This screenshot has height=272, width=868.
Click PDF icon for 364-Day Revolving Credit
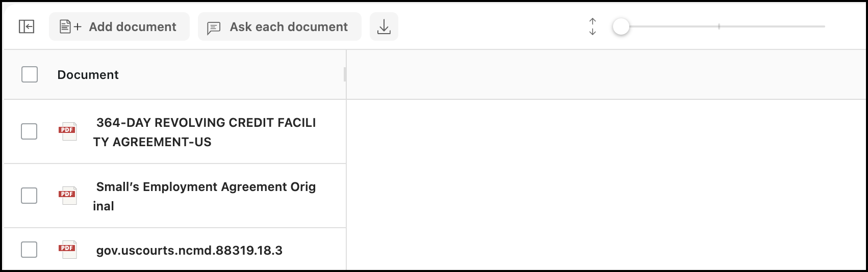(x=68, y=131)
